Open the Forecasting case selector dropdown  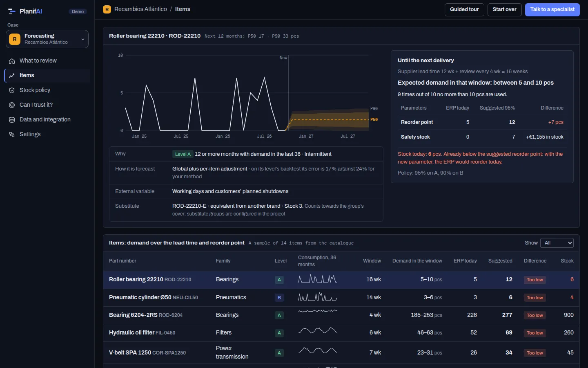pyautogui.click(x=47, y=39)
